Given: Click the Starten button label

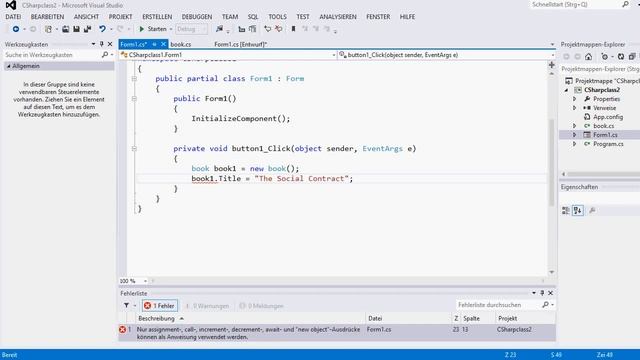Looking at the screenshot, I should tap(157, 29).
